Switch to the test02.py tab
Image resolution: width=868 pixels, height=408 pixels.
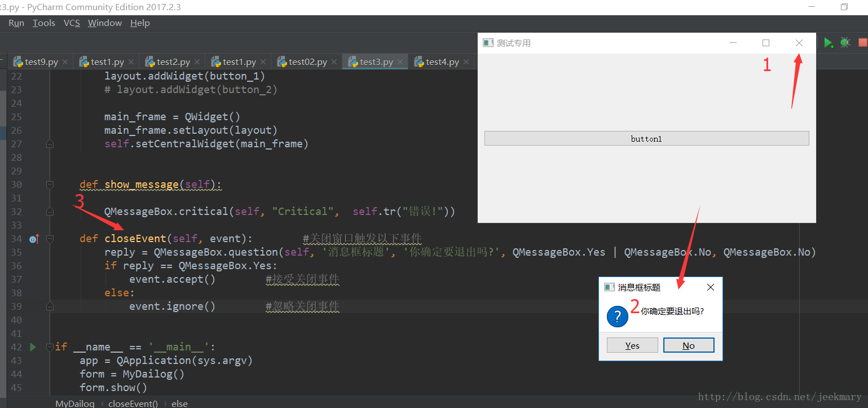coord(307,62)
